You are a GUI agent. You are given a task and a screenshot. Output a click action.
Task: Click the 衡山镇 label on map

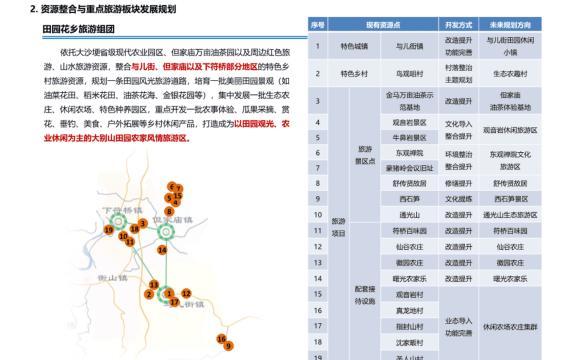(112, 278)
